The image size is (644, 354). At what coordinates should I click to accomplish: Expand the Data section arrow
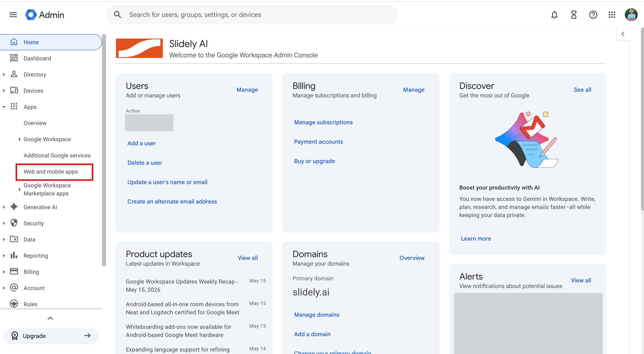(4, 239)
